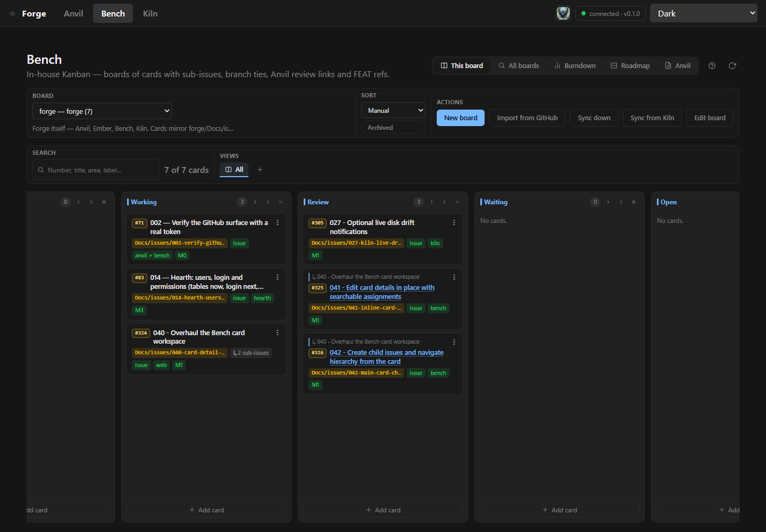This screenshot has height=532, width=766.
Task: Expand the 2 sub-issues chip on card 040
Action: pos(251,353)
